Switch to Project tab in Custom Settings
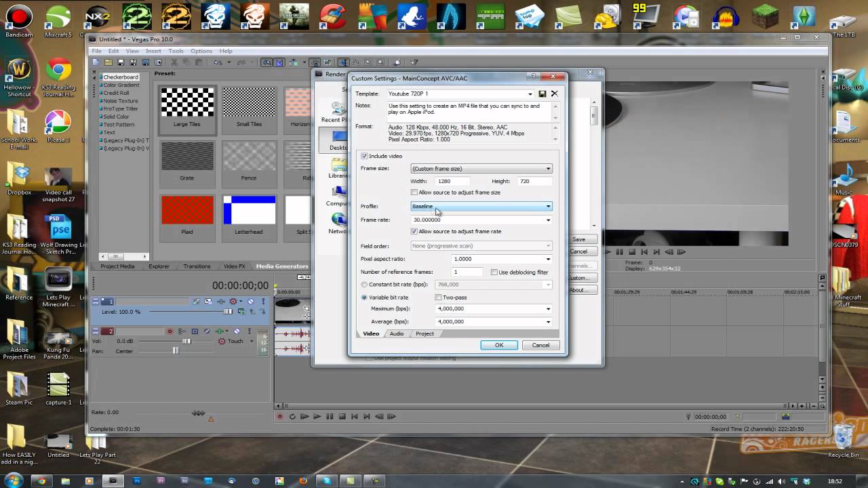 click(x=425, y=333)
